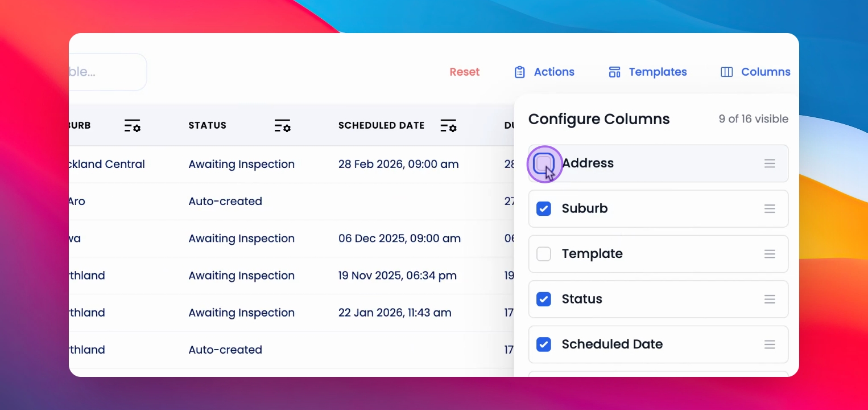Screen dimensions: 868x410
Task: Uncheck the Status column checkbox
Action: tap(544, 299)
